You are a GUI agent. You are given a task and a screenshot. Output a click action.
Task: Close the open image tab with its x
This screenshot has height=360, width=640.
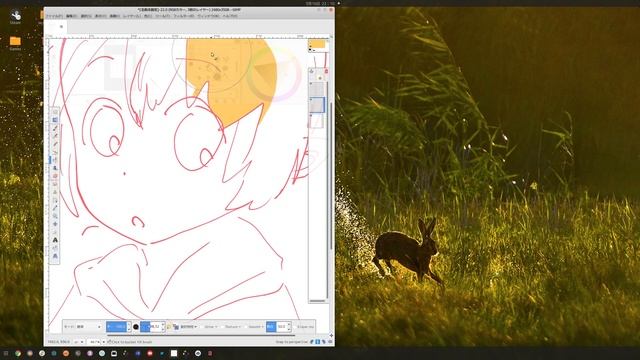coord(61,27)
